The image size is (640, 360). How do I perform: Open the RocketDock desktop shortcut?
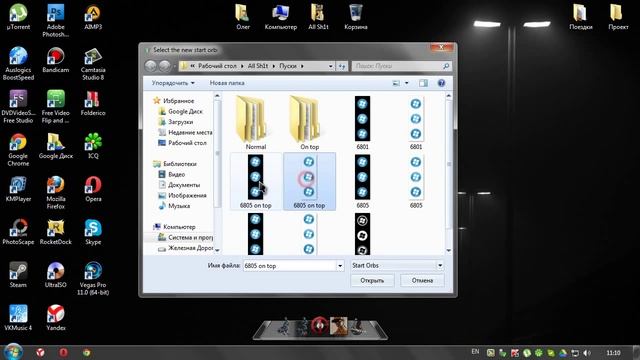[56, 232]
